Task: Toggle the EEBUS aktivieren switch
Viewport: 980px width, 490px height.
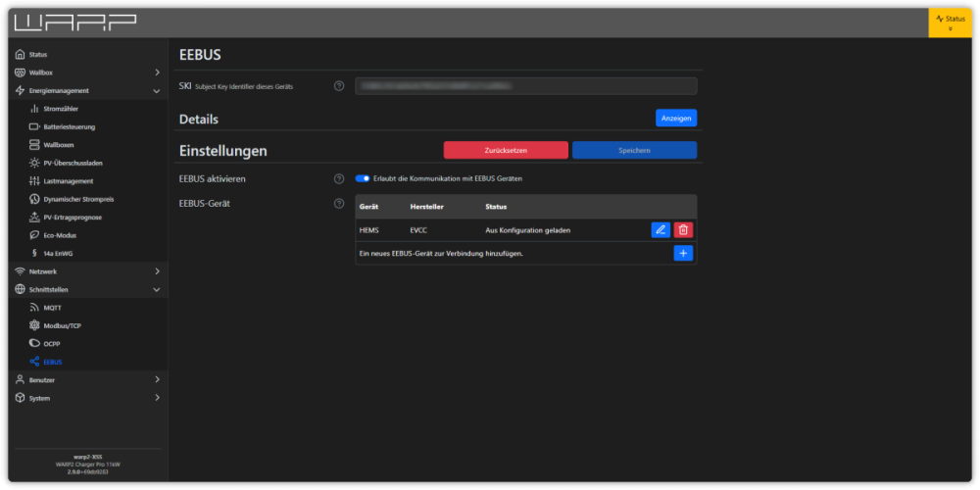Action: [363, 179]
